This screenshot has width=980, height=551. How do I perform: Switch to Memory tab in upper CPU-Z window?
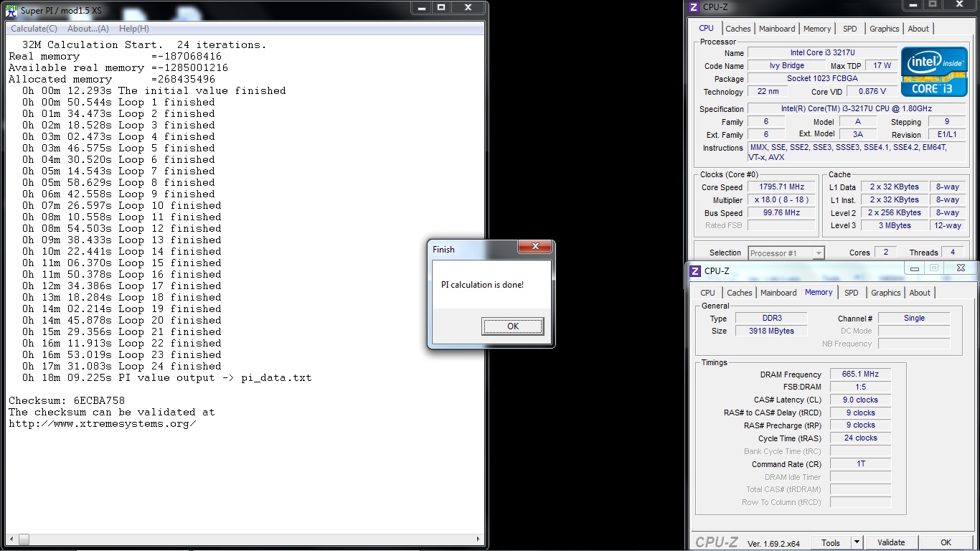(817, 29)
